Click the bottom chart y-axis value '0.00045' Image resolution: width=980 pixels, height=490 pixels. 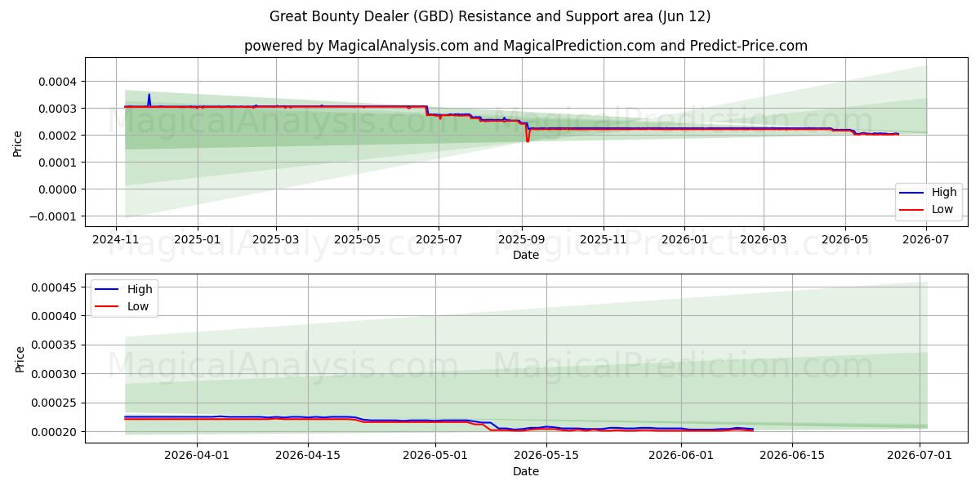(55, 287)
